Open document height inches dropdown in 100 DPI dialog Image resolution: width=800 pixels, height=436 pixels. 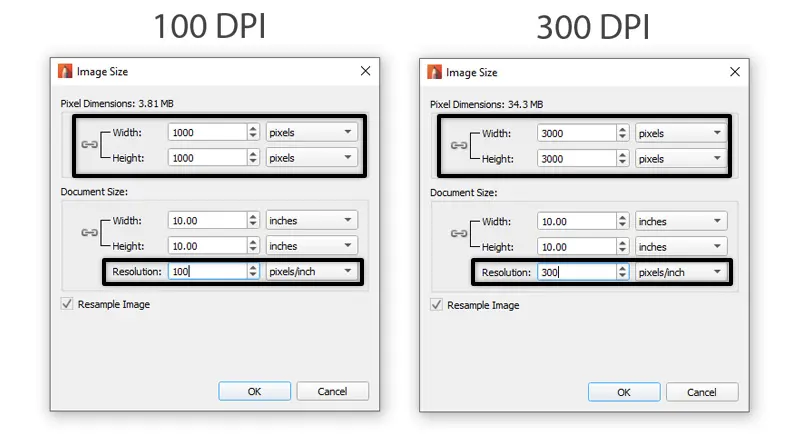311,246
